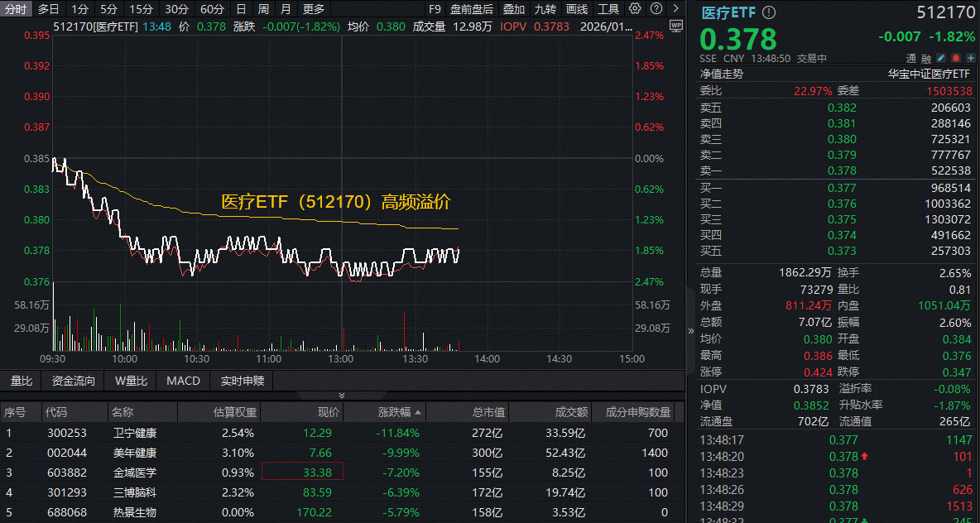
Task: Add to watchlist with plus icon
Action: (x=970, y=58)
